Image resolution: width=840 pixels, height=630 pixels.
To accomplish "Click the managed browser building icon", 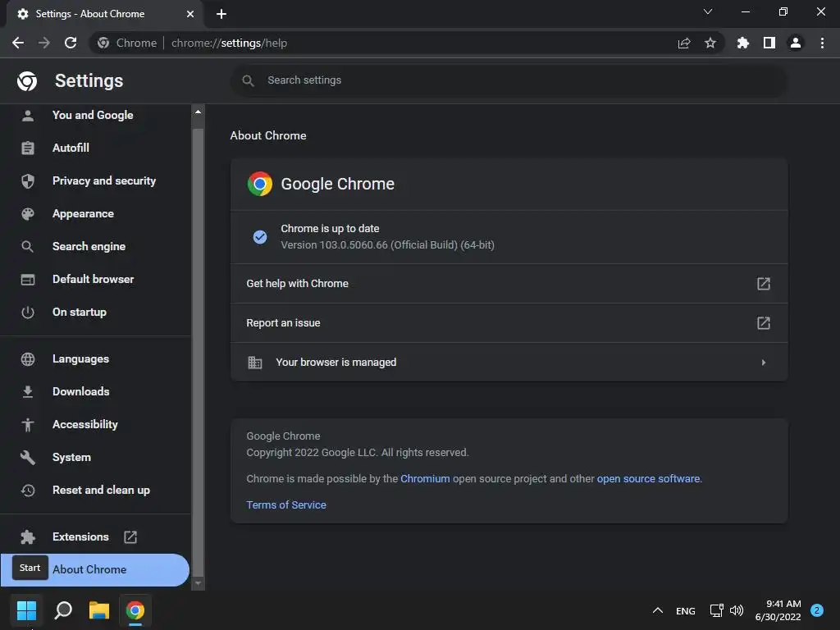I will coord(255,363).
